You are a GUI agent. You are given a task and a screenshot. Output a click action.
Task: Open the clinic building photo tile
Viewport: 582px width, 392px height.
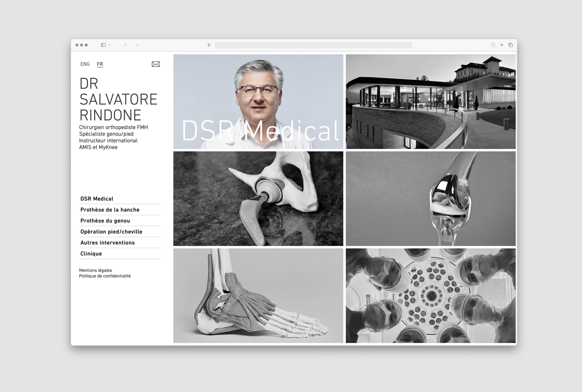[x=431, y=102]
